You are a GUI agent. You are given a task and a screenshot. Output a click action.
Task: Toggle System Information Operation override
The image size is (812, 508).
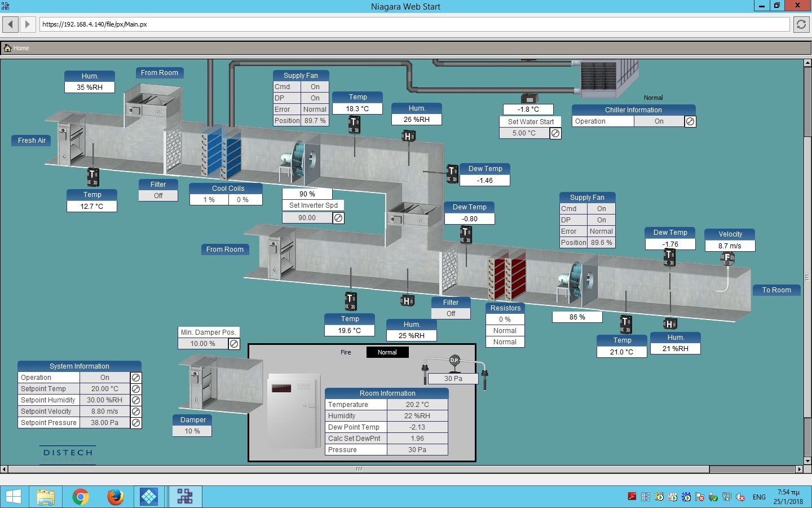coord(136,378)
